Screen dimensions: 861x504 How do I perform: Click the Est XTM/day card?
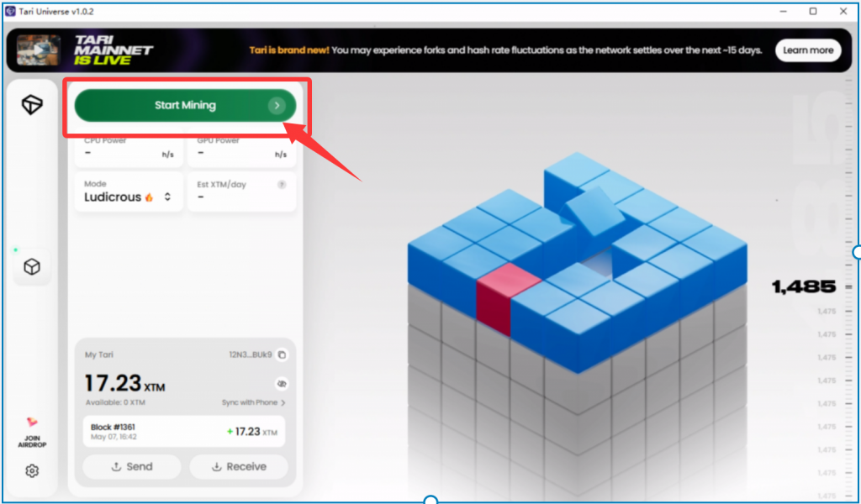(241, 192)
